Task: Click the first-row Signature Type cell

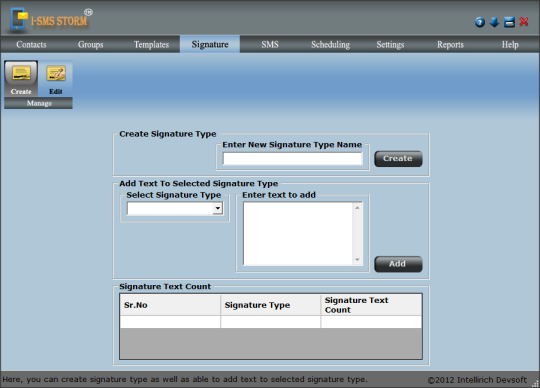Action: [270, 322]
